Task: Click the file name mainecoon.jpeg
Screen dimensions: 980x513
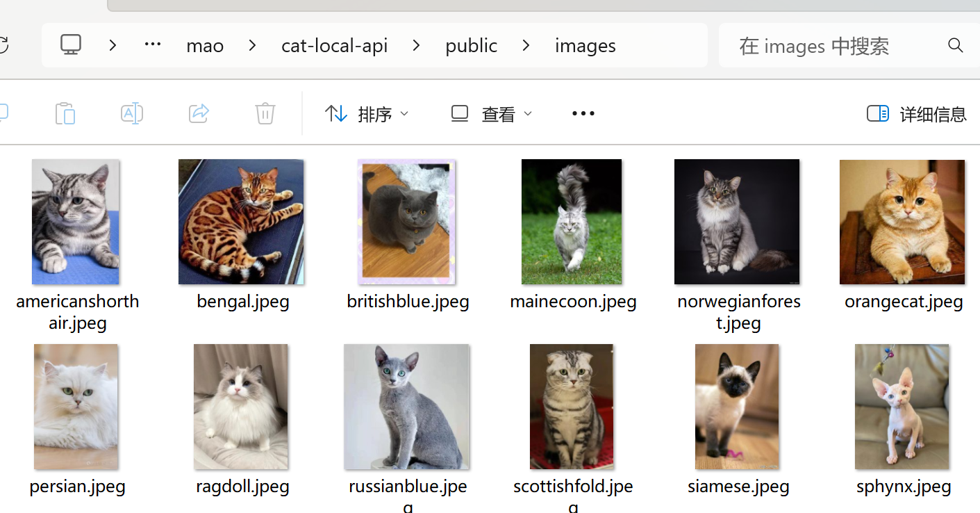Action: pyautogui.click(x=573, y=302)
